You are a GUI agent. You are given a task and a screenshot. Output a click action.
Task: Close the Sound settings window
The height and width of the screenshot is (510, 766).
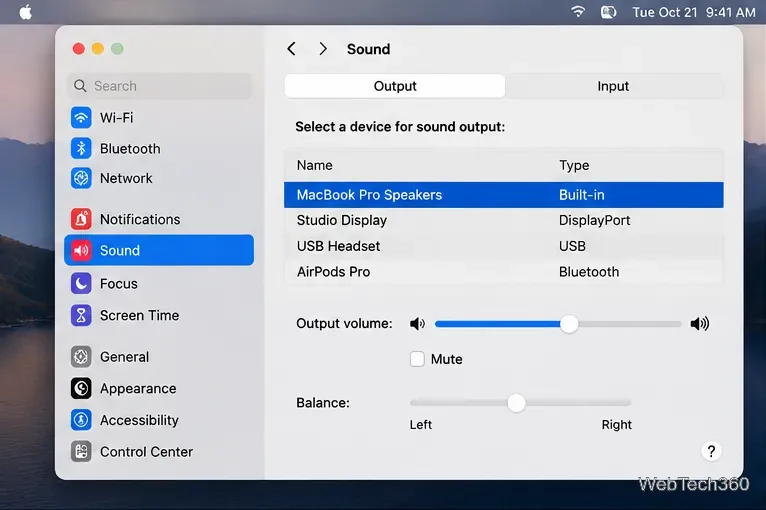pos(79,49)
